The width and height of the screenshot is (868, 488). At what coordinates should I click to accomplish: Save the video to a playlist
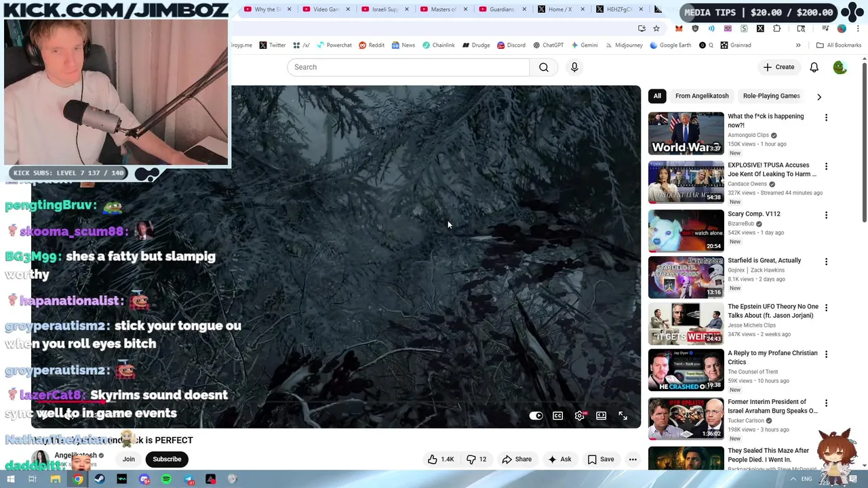pyautogui.click(x=601, y=459)
